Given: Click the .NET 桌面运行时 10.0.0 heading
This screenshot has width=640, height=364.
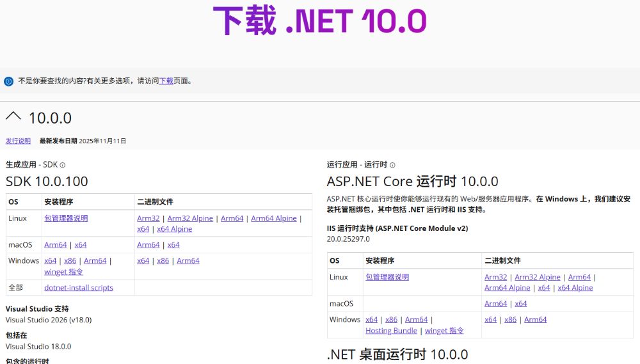Looking at the screenshot, I should pos(397,354).
